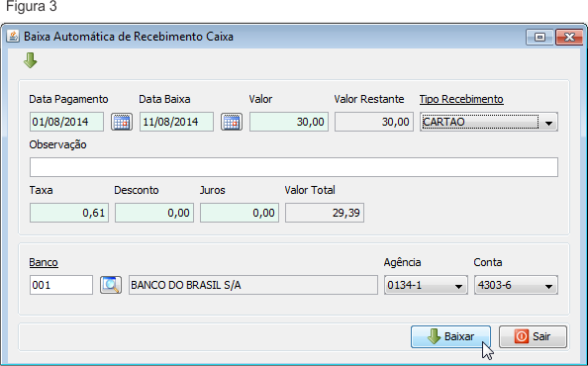Click the Banco code field 001
This screenshot has width=588, height=366.
click(61, 285)
